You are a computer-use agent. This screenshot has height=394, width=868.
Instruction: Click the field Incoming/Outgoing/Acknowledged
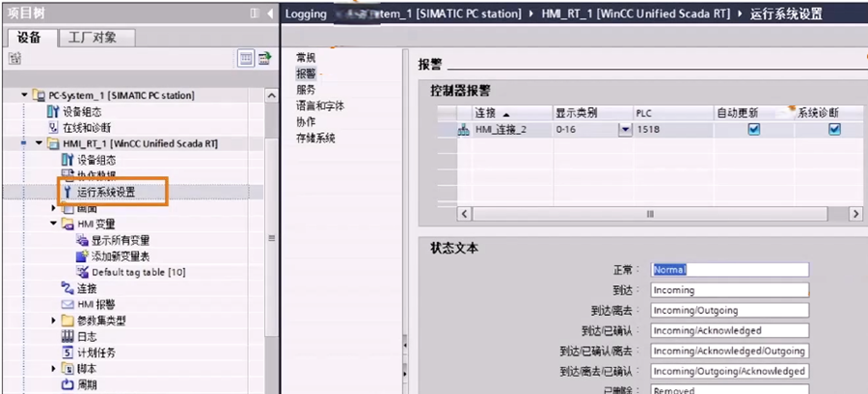coord(730,371)
